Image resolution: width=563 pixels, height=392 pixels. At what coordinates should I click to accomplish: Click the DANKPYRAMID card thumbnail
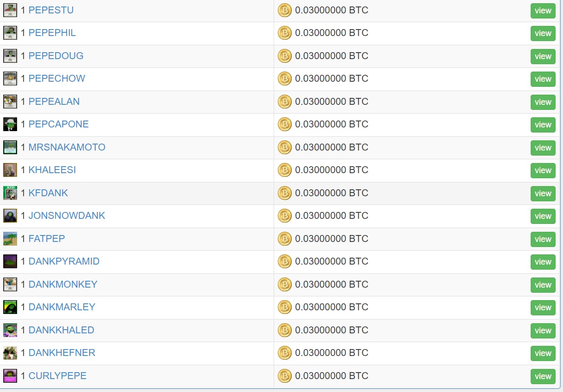(10, 261)
